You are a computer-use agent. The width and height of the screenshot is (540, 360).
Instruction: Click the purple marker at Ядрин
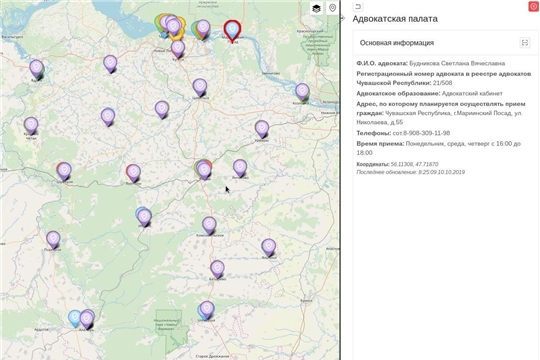[37, 69]
